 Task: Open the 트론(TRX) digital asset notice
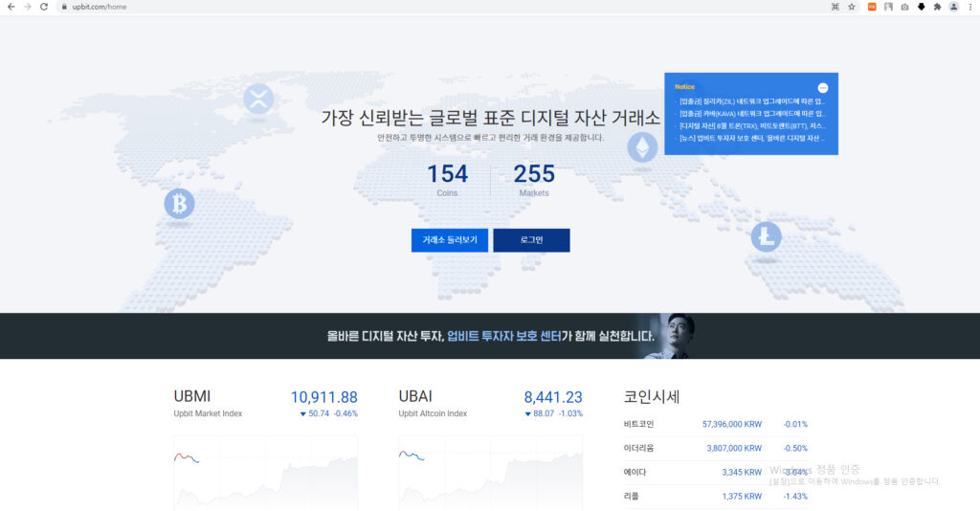(752, 126)
